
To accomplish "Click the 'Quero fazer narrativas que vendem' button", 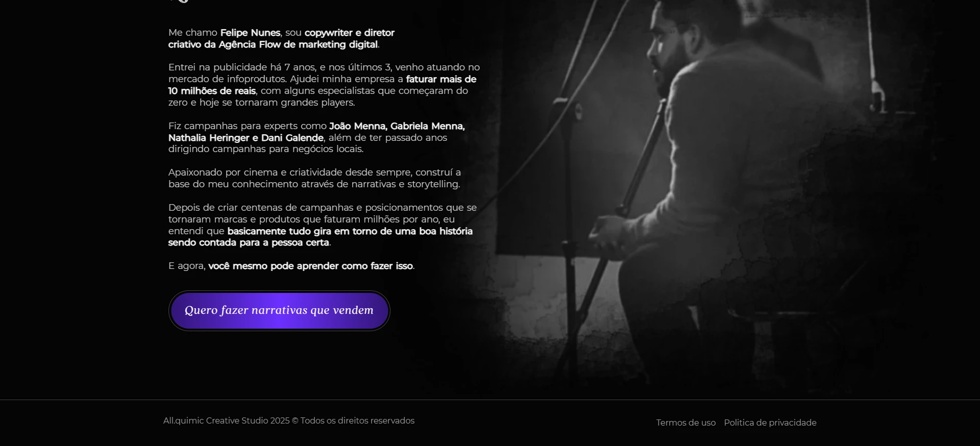I will point(279,310).
